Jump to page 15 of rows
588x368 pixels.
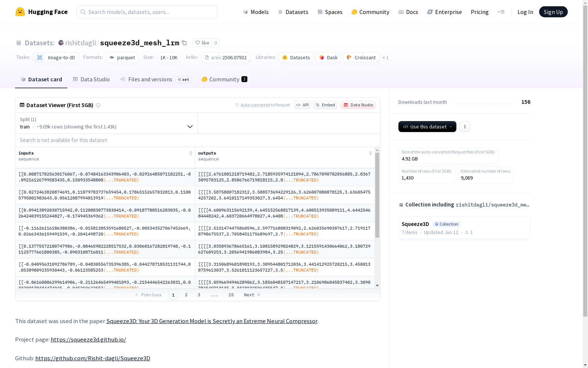point(231,295)
